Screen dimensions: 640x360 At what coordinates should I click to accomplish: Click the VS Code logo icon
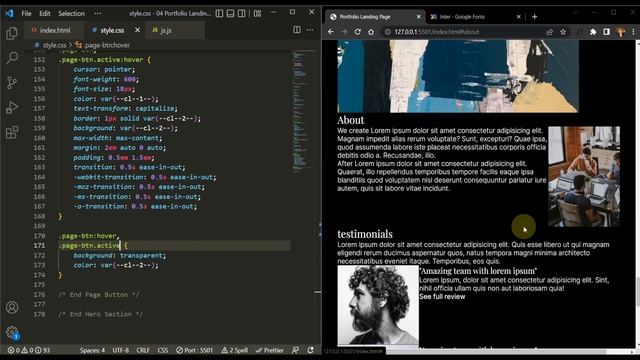tap(9, 13)
